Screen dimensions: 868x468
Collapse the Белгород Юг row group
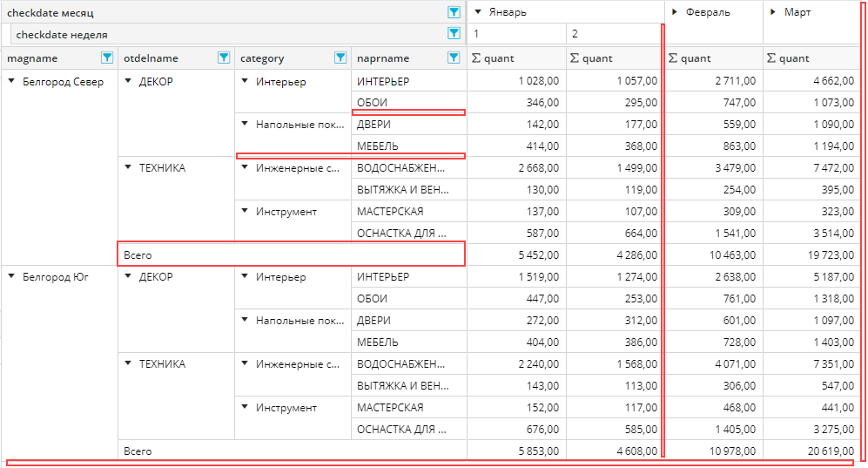(11, 277)
